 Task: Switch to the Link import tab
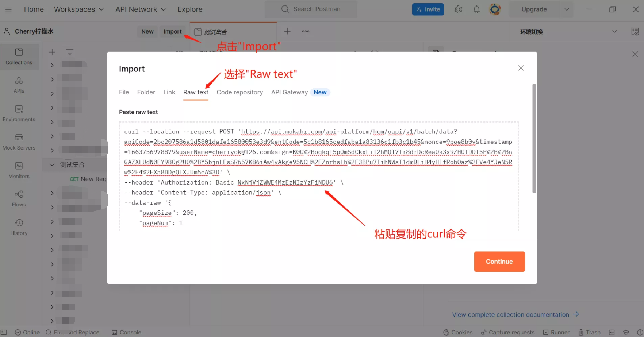click(x=169, y=92)
